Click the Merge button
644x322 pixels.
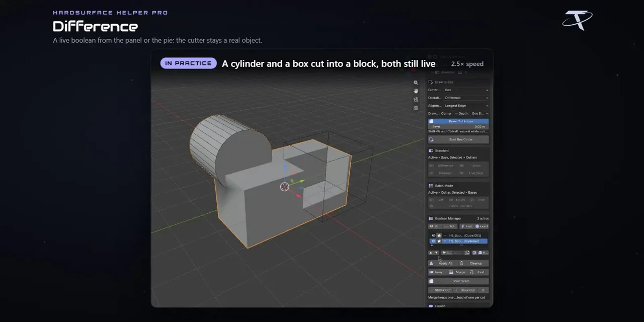point(457,272)
